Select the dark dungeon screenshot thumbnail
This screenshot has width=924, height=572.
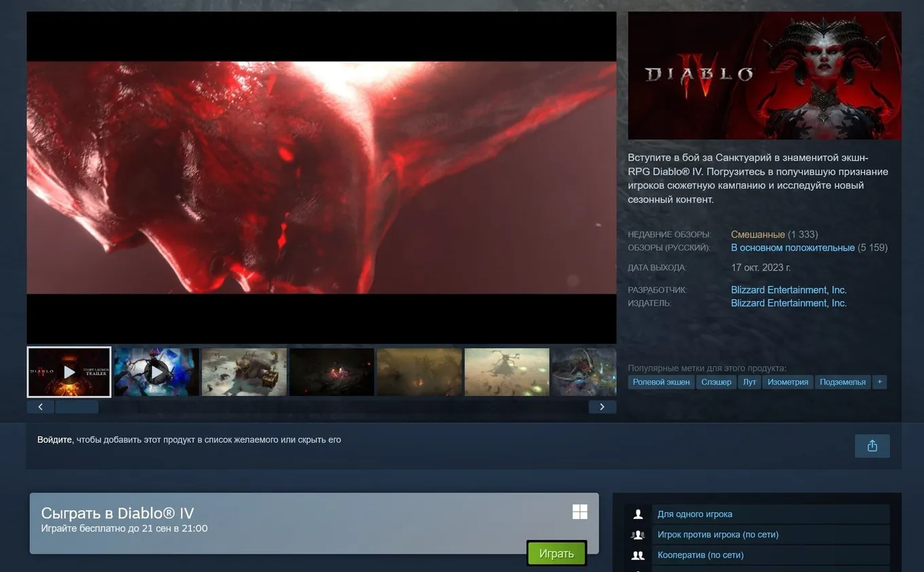[332, 372]
